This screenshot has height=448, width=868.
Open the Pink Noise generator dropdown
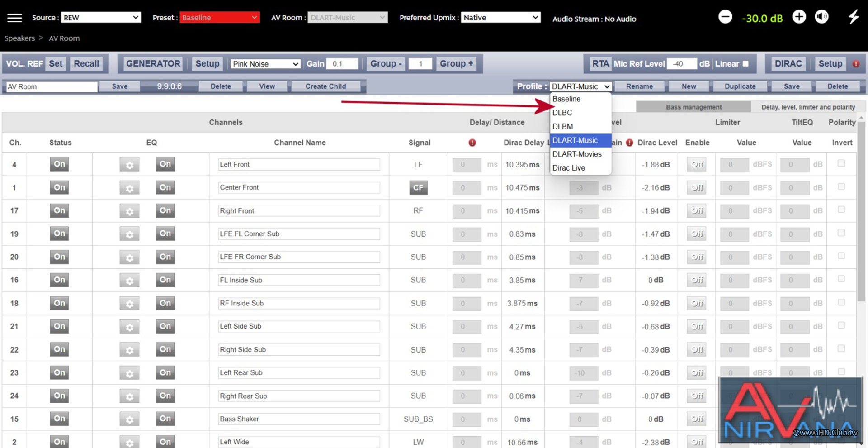(x=265, y=64)
